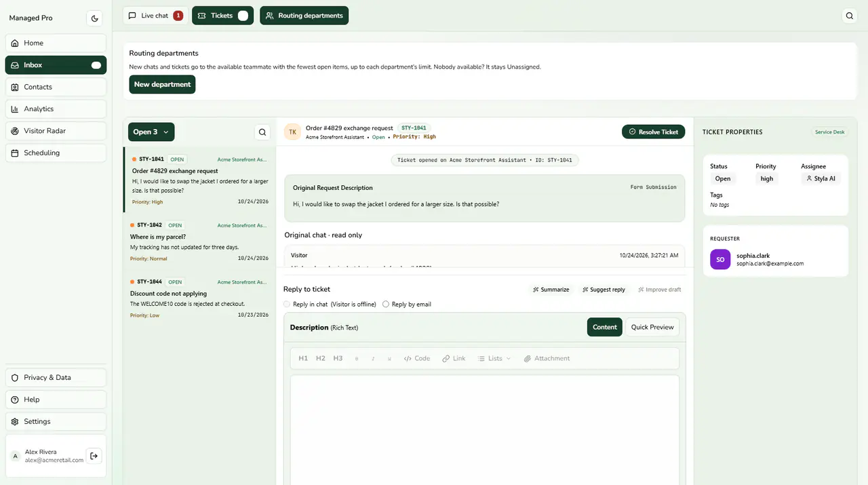Insert a hyperlink with the Link tool
The image size is (868, 485).
[x=454, y=358]
